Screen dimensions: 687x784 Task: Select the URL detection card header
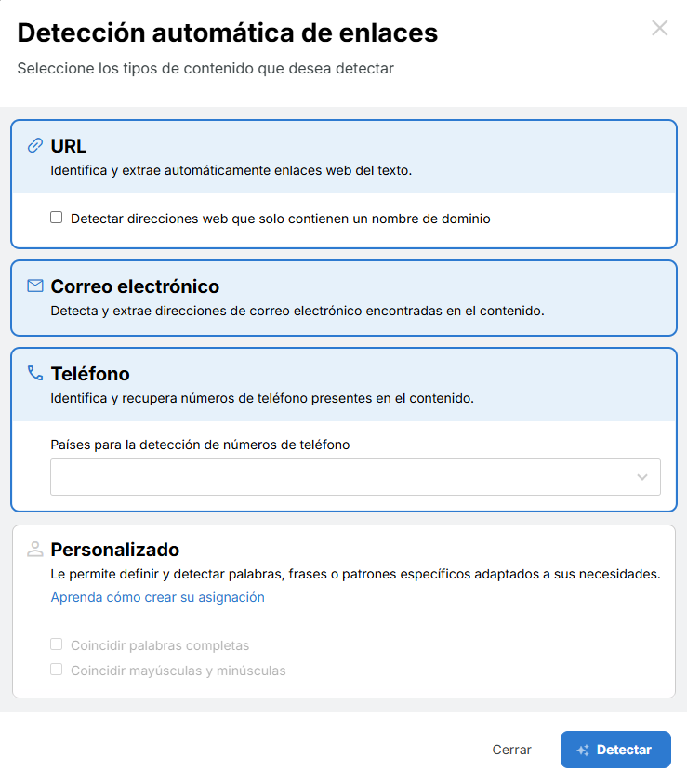(344, 157)
